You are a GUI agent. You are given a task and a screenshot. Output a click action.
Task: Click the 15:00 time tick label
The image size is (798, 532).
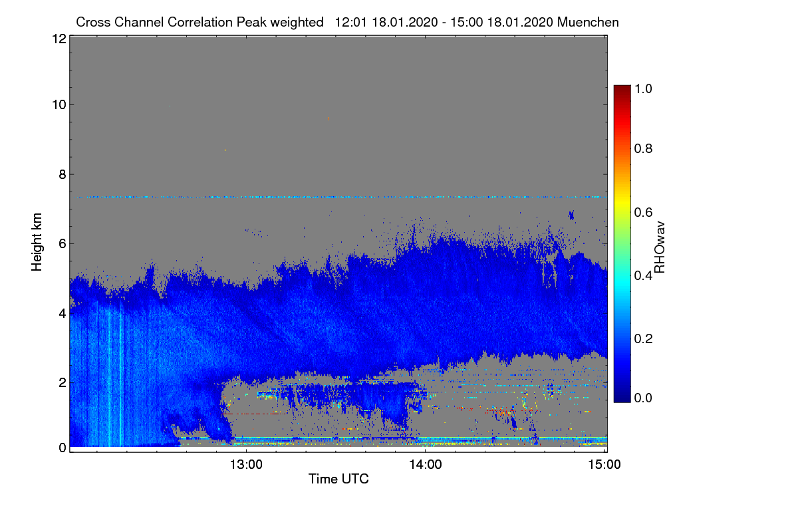604,465
